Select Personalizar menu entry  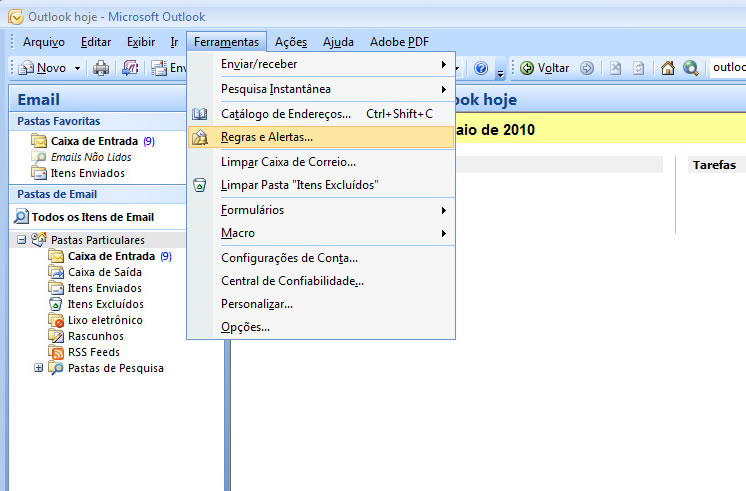pos(322,304)
